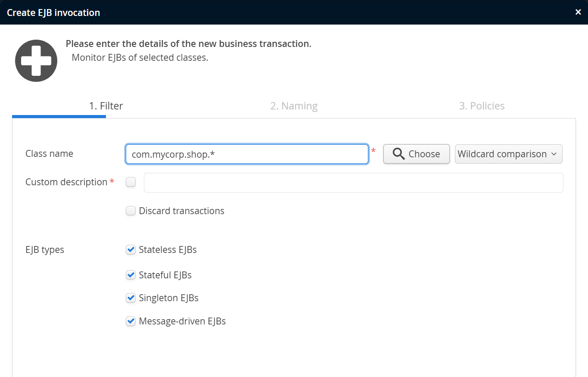Click the large plus icon
The width and height of the screenshot is (588, 377).
(x=36, y=61)
